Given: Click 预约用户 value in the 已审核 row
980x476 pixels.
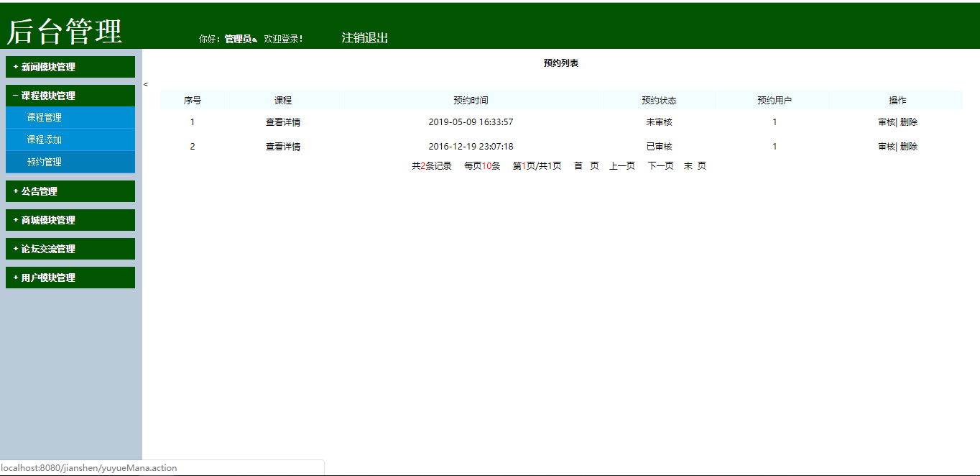Looking at the screenshot, I should (x=775, y=147).
